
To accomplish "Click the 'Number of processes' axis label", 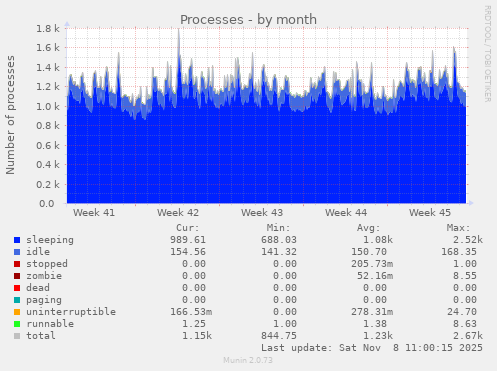I will click(x=10, y=115).
